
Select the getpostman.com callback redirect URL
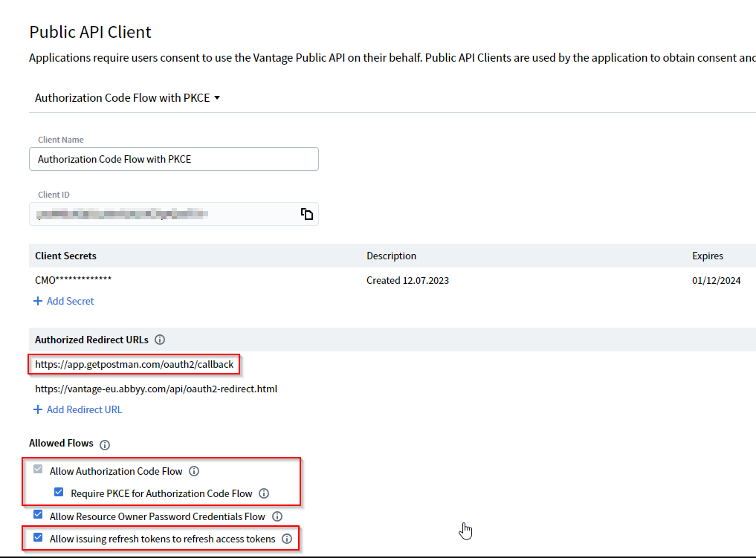[x=135, y=365]
